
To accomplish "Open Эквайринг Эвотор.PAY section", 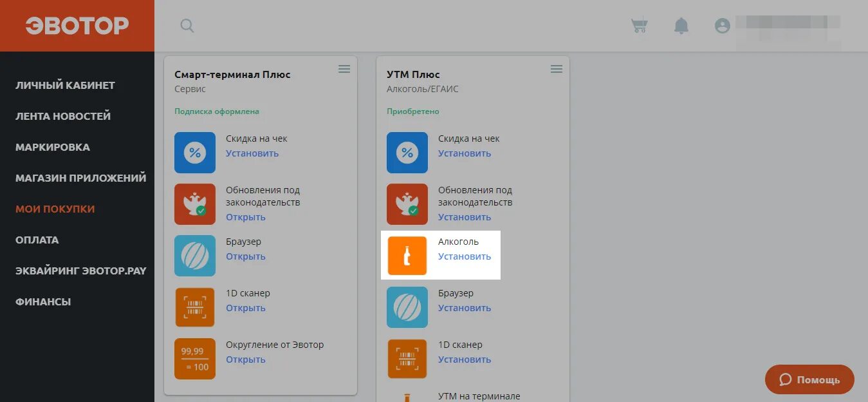I will [x=81, y=271].
